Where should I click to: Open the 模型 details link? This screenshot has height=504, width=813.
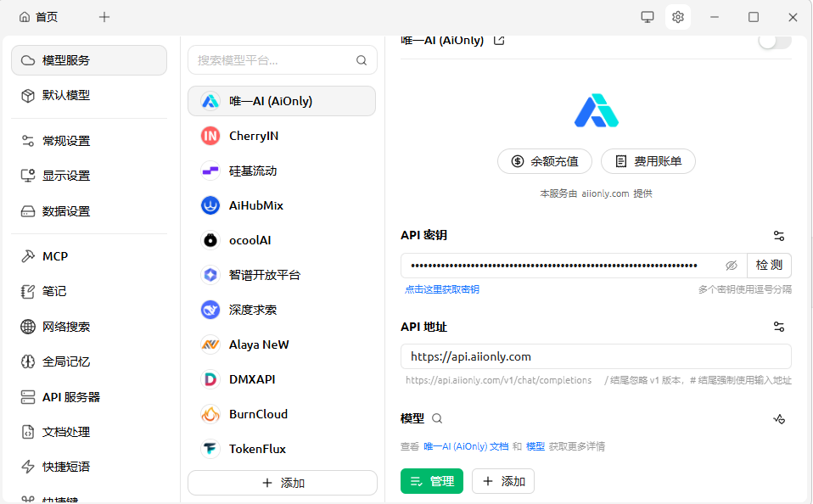535,446
